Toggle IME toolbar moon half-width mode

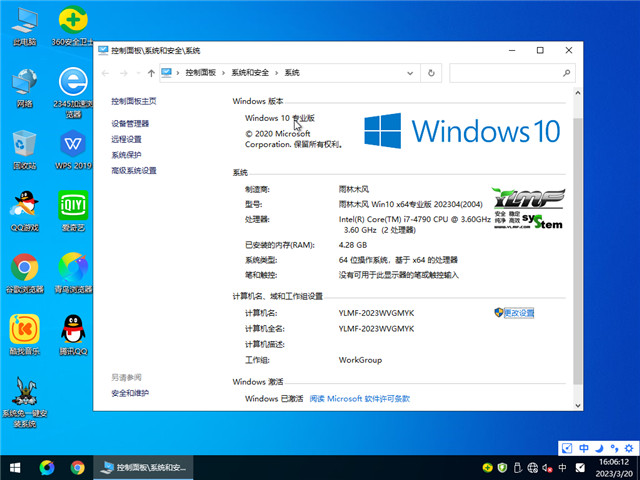pos(599,448)
